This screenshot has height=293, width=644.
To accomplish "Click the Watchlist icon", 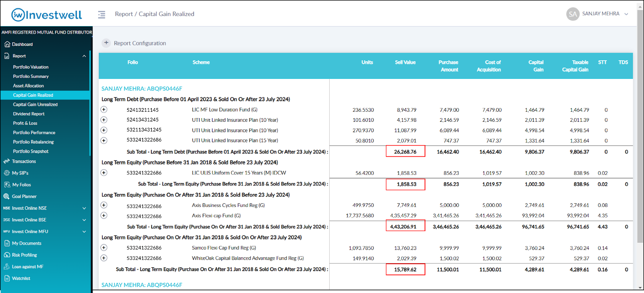I will pos(7,278).
